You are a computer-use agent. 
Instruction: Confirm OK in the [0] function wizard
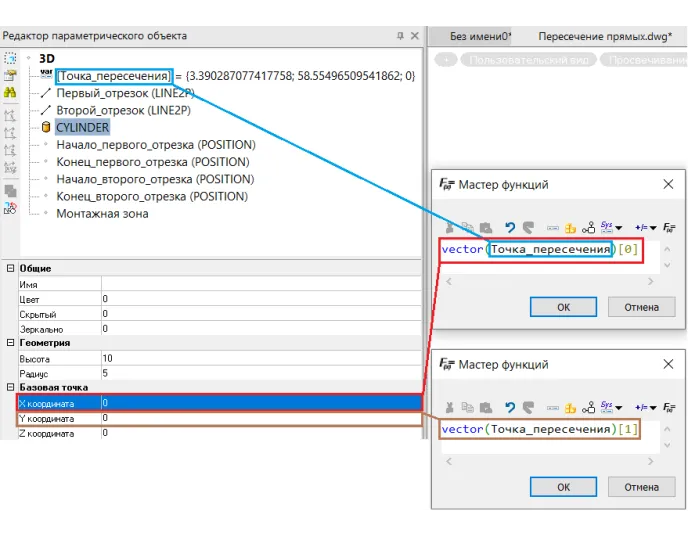[563, 307]
